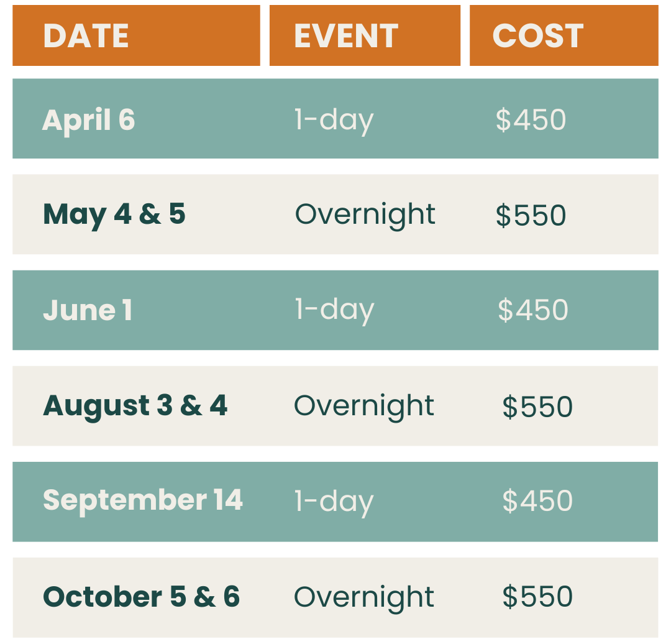Select the 1-day event for April 6
Viewport: 671px width, 644px height.
(334, 121)
